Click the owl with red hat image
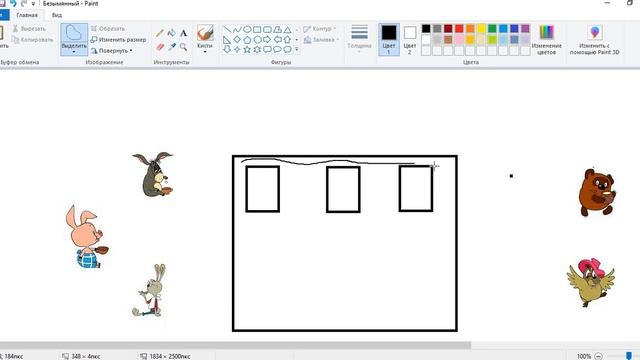The width and height of the screenshot is (640, 360). point(591,282)
